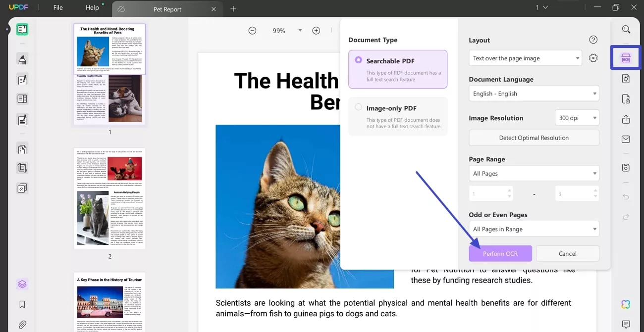The width and height of the screenshot is (644, 332).
Task: Open the Organize Pages tool in sidebar
Action: (22, 149)
